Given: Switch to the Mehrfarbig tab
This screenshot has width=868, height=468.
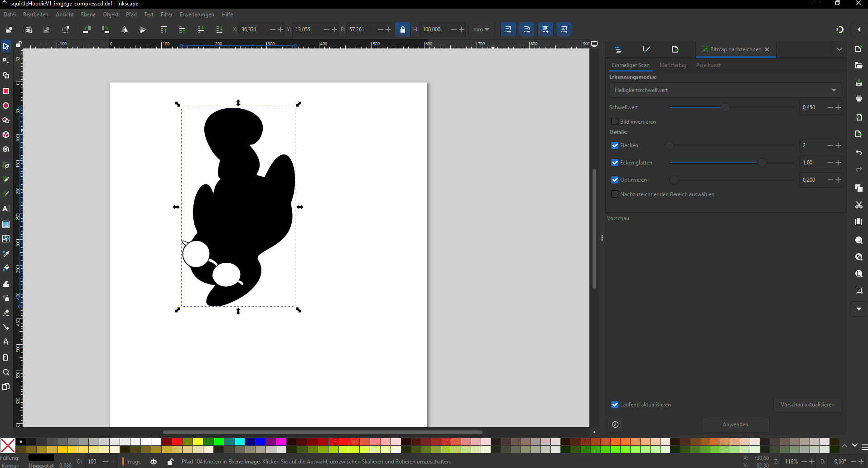Looking at the screenshot, I should pos(673,65).
